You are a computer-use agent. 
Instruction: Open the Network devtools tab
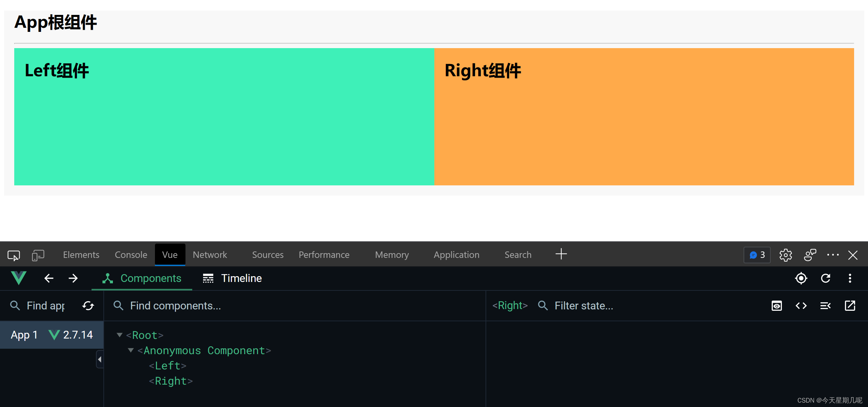coord(210,255)
